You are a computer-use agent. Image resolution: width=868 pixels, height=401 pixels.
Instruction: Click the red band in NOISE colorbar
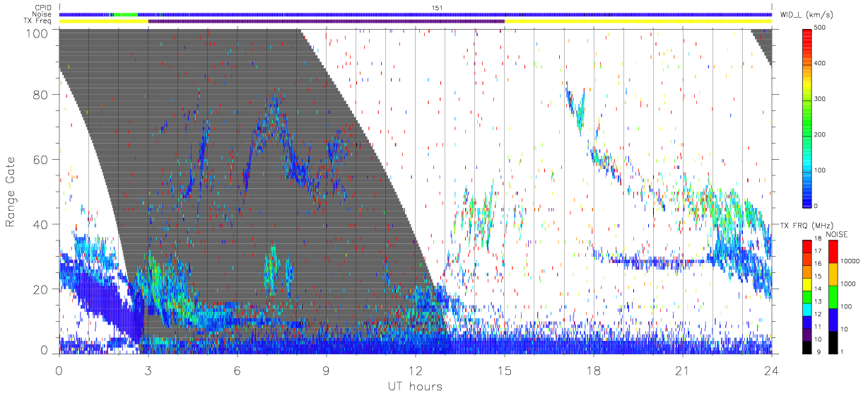pyautogui.click(x=832, y=251)
